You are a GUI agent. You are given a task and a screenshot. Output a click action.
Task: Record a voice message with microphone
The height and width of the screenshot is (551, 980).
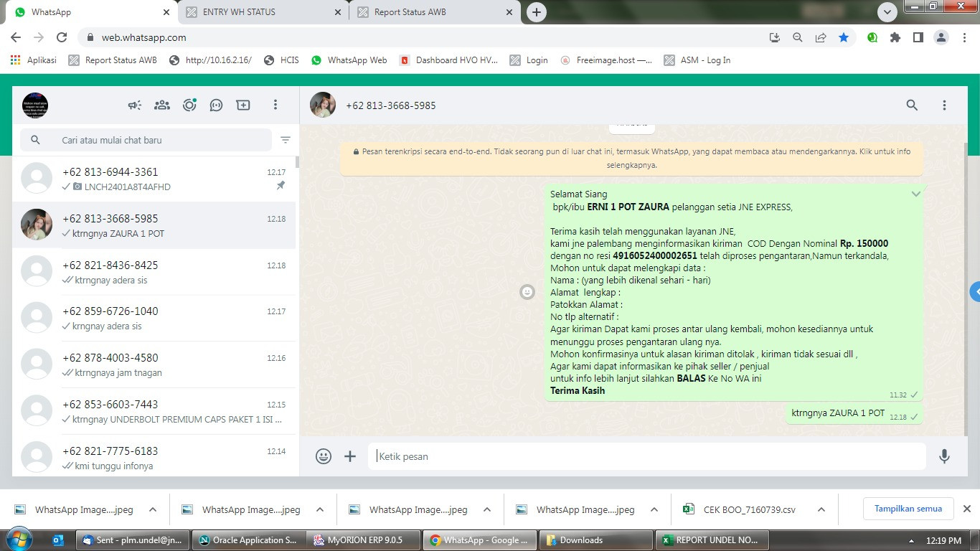945,456
